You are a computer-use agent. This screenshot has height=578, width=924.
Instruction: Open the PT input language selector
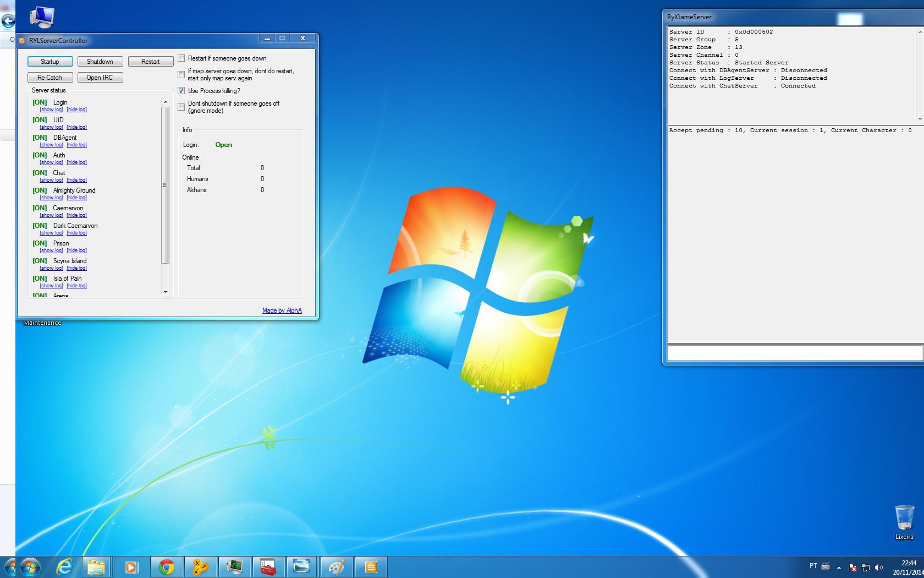point(813,566)
